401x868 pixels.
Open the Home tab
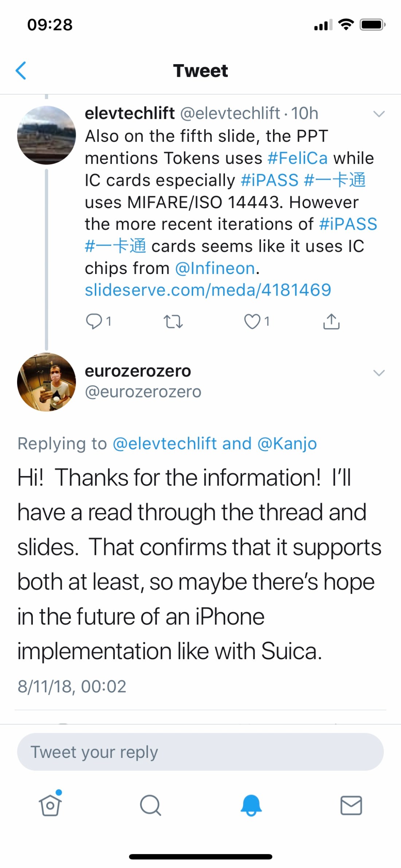pos(50,805)
